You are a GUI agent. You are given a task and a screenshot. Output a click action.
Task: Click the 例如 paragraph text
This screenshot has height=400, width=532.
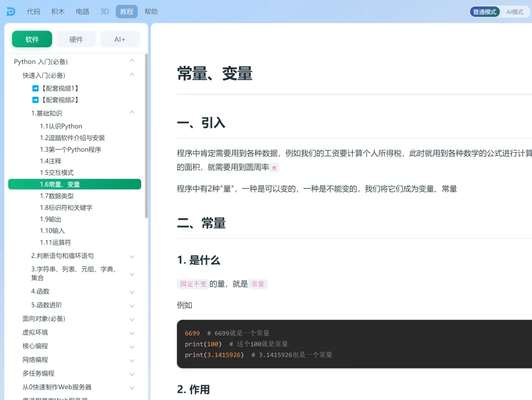pos(184,305)
